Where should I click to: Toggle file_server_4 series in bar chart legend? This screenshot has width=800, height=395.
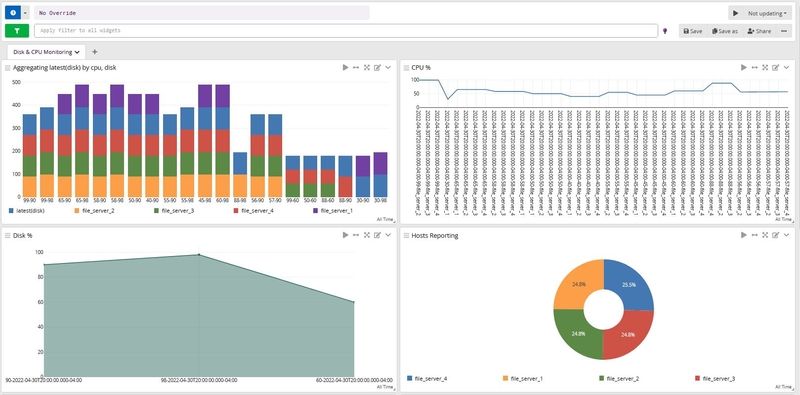pyautogui.click(x=254, y=210)
